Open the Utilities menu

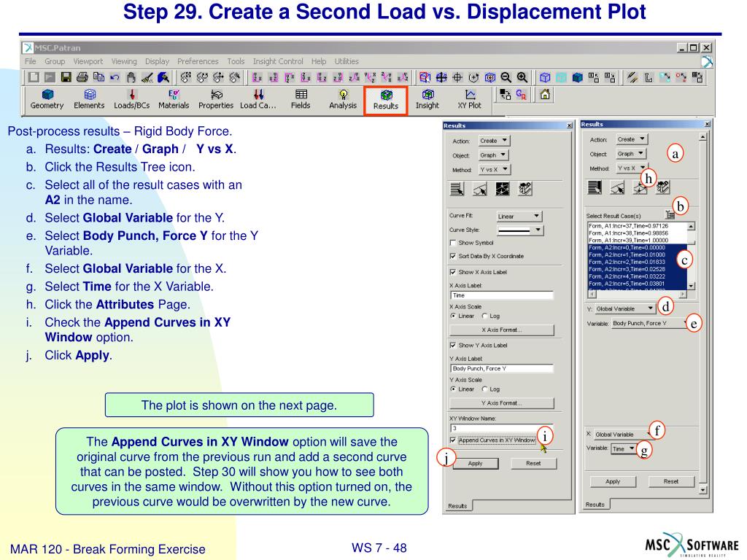pos(347,61)
